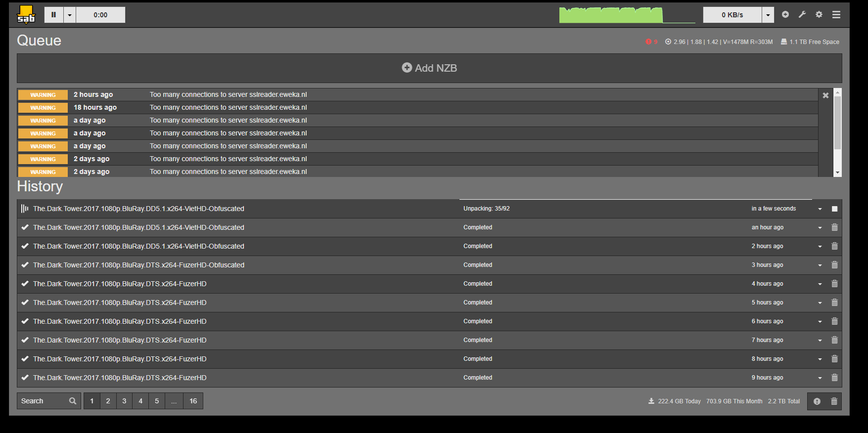Image resolution: width=868 pixels, height=433 pixels.
Task: Close the warnings panel with the X
Action: point(825,95)
